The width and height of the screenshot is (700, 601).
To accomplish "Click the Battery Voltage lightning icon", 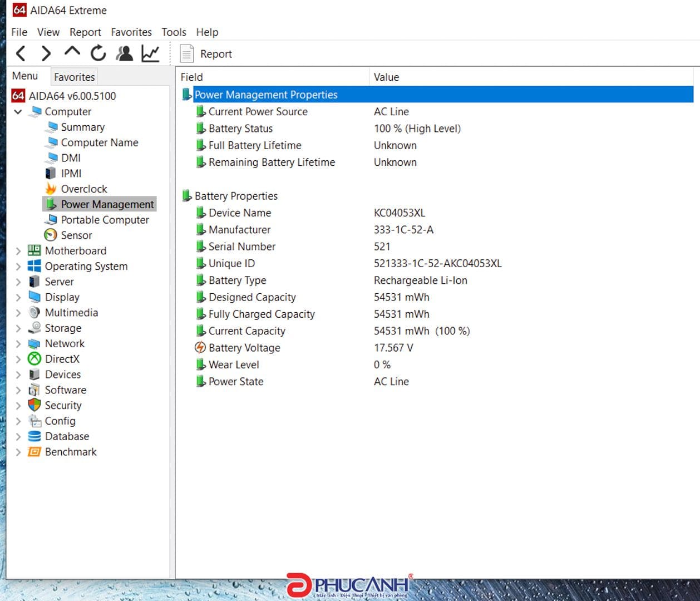I will point(200,348).
